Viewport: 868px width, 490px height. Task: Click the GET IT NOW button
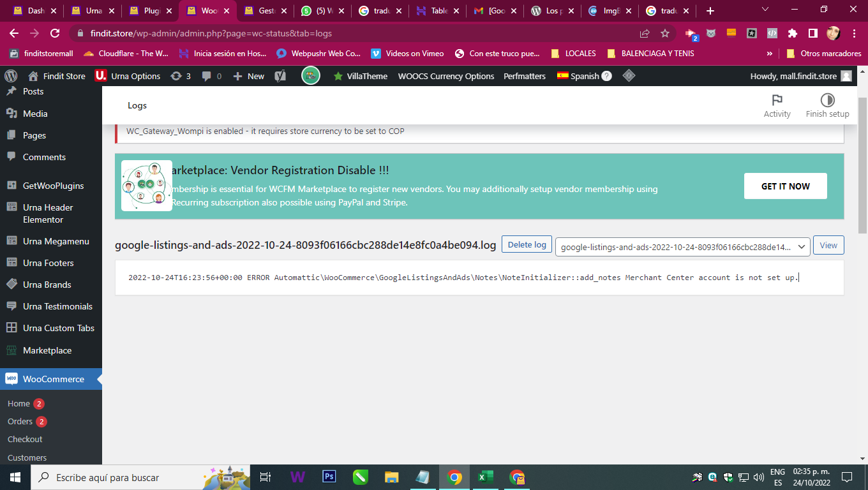785,186
